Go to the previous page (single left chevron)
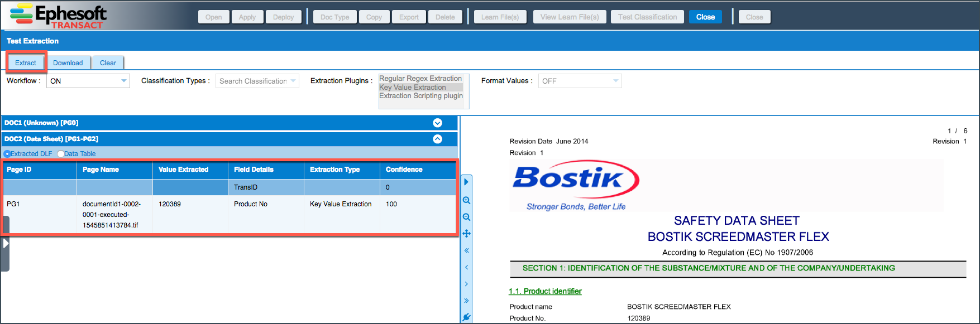Viewport: 980px width, 324px height. pos(466,267)
